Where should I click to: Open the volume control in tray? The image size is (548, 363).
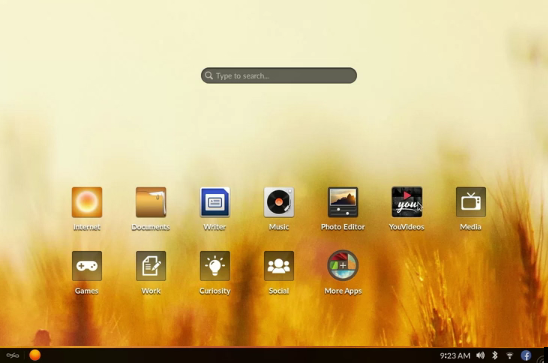point(481,356)
